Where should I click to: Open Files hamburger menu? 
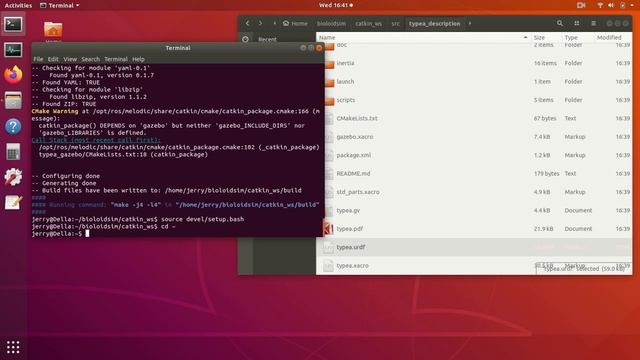(593, 24)
